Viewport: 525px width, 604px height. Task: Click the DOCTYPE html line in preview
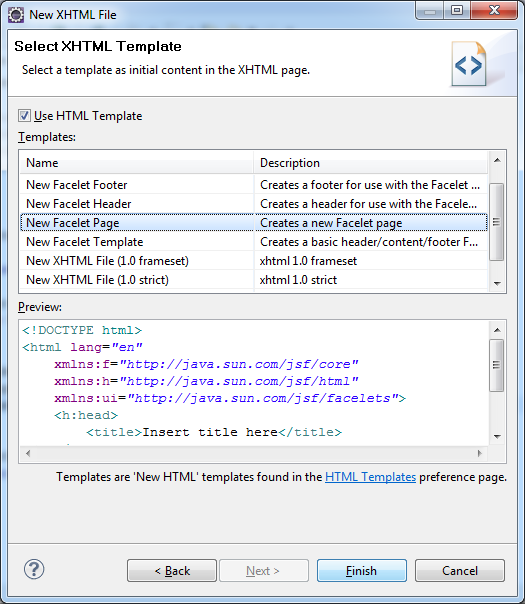pos(82,330)
